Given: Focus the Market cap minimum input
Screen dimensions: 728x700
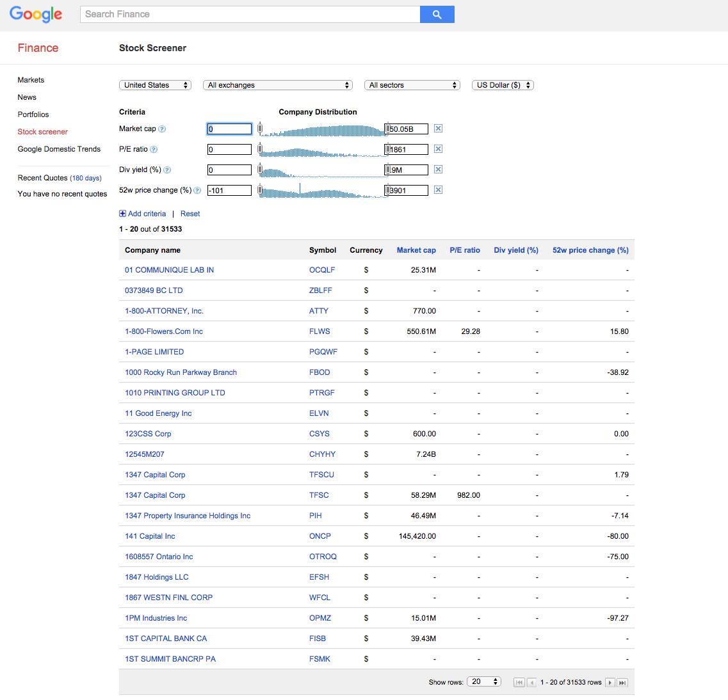Looking at the screenshot, I should tap(229, 129).
